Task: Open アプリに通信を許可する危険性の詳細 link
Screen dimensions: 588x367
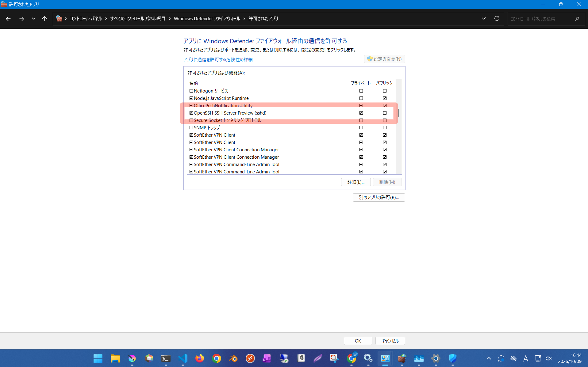Action: [x=218, y=60]
